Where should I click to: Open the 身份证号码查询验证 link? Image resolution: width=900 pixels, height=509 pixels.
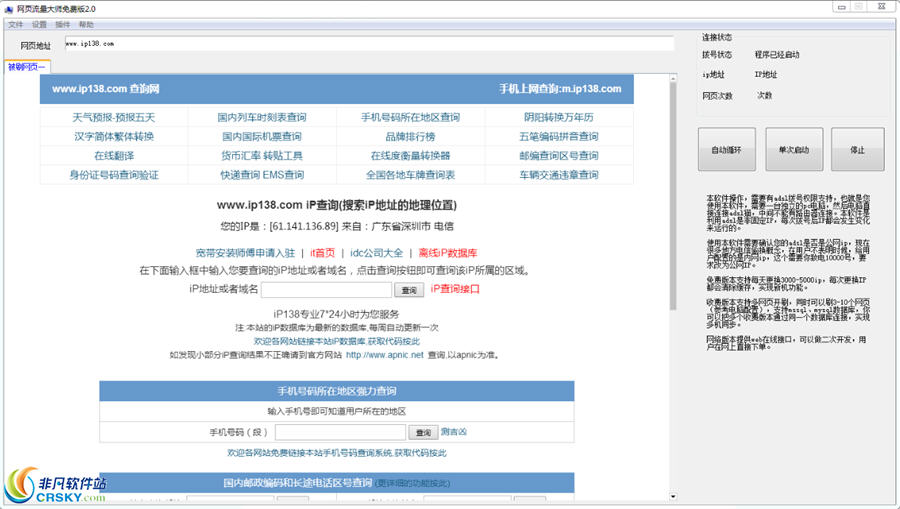click(x=114, y=175)
